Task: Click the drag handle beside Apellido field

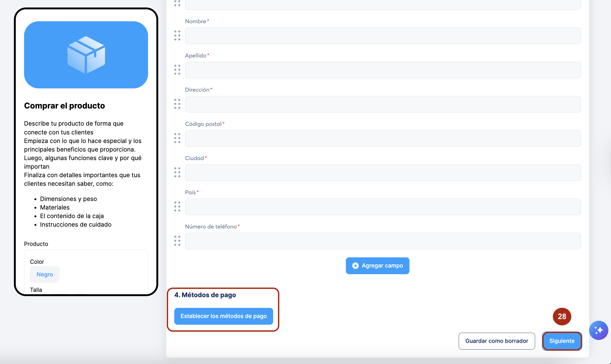Action: point(177,70)
